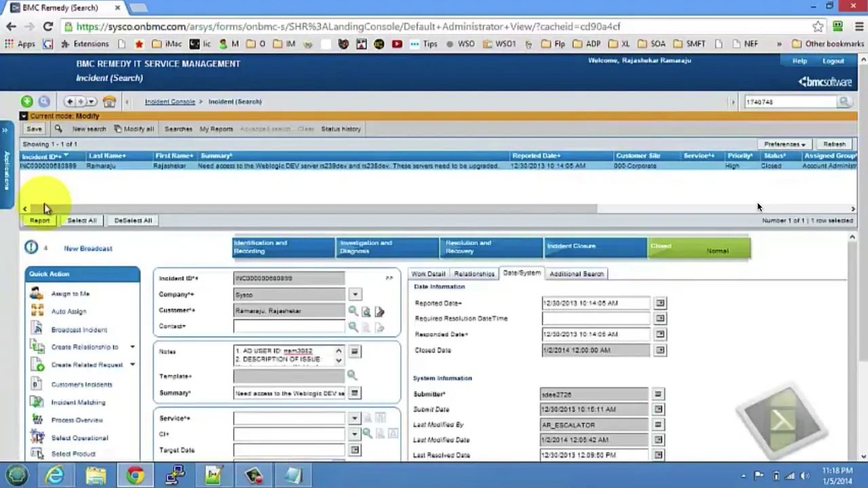Switch to the Relationships tab
The height and width of the screenshot is (488, 868).
(x=474, y=274)
